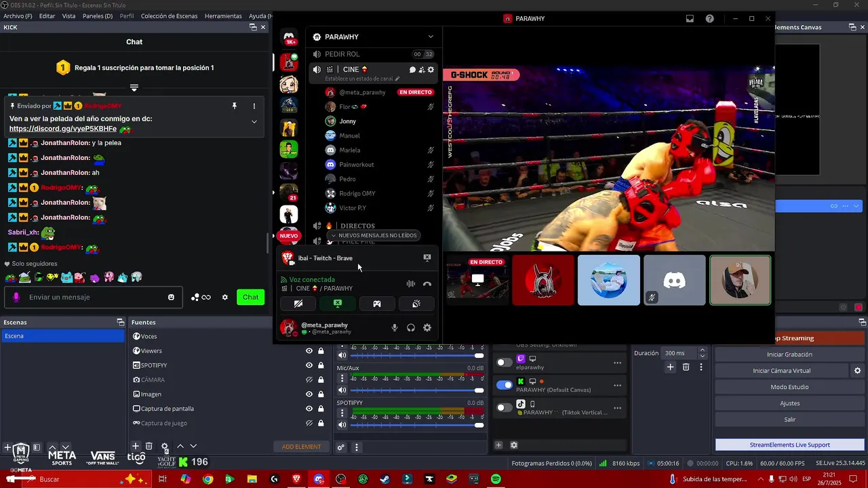Hide the Captura de pantalla source
This screenshot has width=868, height=488.
309,409
